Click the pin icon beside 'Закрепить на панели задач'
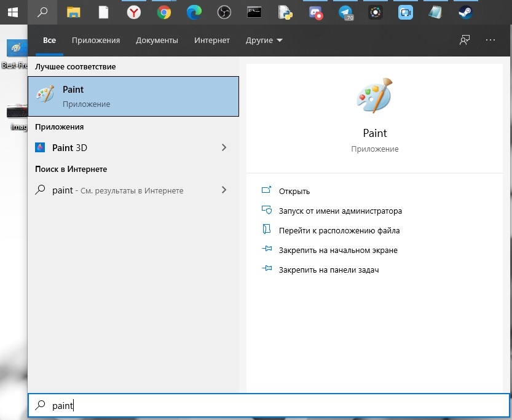This screenshot has width=512, height=420. [x=267, y=269]
